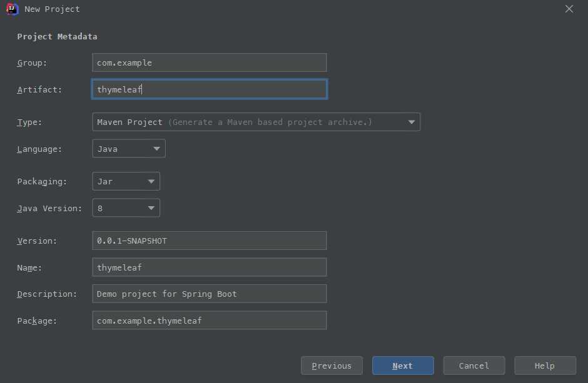Viewport: 588px width, 383px height.
Task: Open Help for this dialog
Action: click(x=545, y=366)
